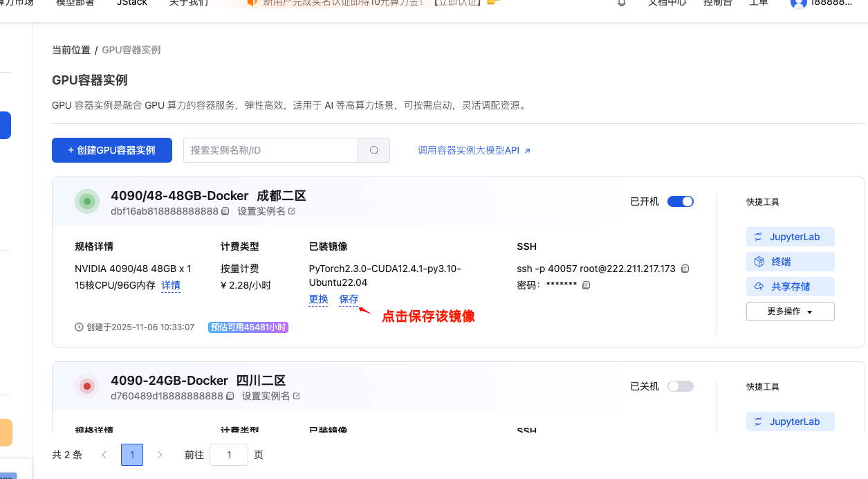Click the 创建GPU容器实例 button
This screenshot has height=479, width=868.
click(x=112, y=150)
